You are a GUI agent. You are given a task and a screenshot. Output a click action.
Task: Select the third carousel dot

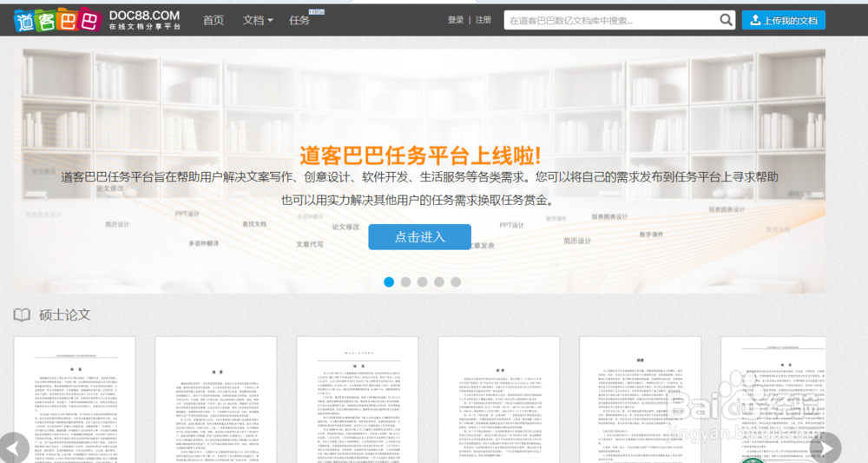tap(422, 282)
